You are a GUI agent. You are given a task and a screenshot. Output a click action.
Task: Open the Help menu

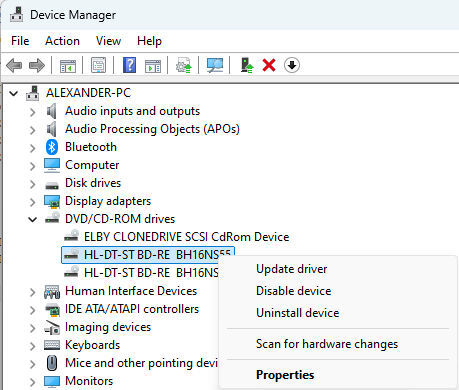149,41
